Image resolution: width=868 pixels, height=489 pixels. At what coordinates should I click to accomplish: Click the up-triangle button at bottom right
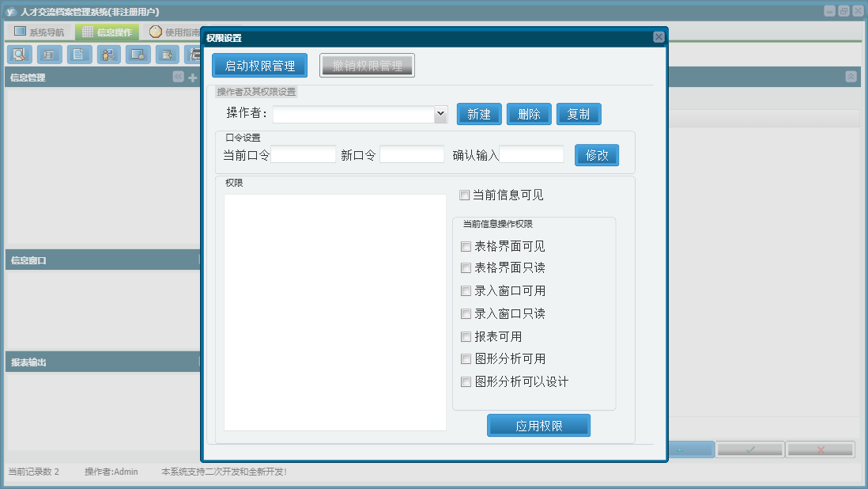[681, 449]
